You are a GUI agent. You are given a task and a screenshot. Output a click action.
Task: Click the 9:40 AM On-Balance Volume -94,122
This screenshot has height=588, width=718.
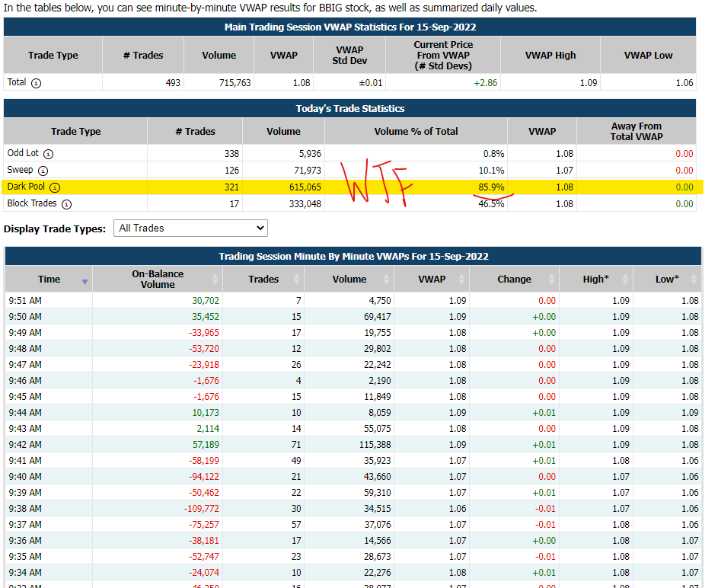coord(204,477)
